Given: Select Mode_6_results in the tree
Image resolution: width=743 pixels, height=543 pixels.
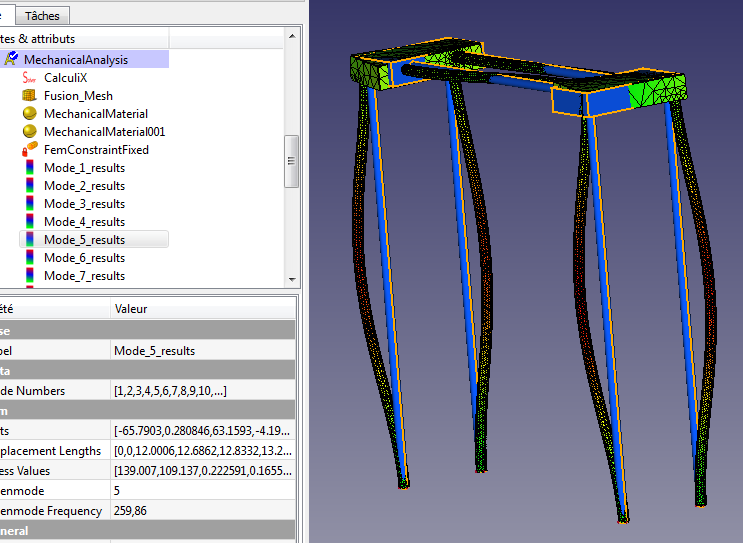Looking at the screenshot, I should click(84, 258).
